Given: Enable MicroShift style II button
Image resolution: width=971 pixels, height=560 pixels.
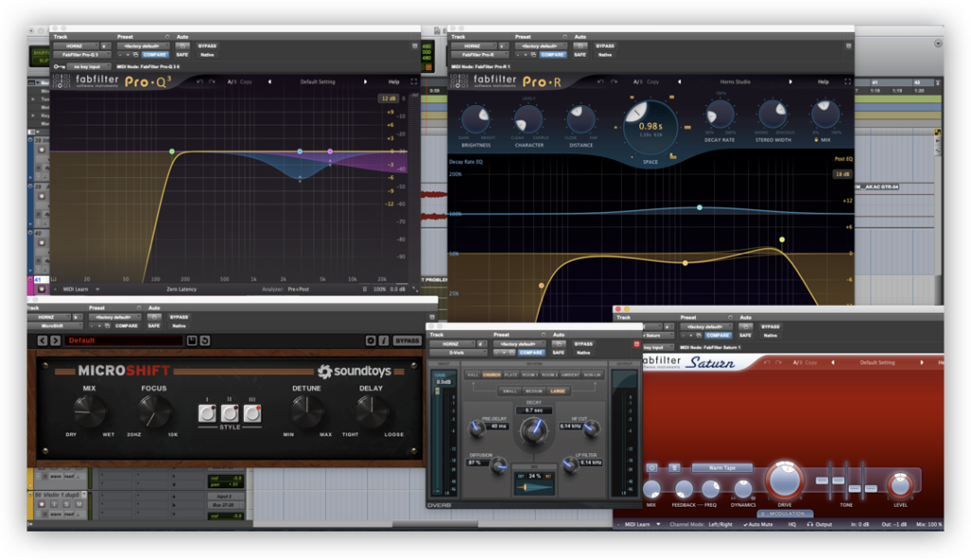Looking at the screenshot, I should (x=229, y=413).
